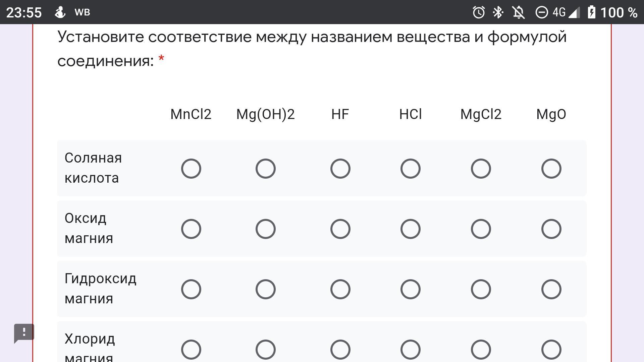This screenshot has height=362, width=644.
Task: Select MnCl2 for Хлорид магния
Action: 191,350
